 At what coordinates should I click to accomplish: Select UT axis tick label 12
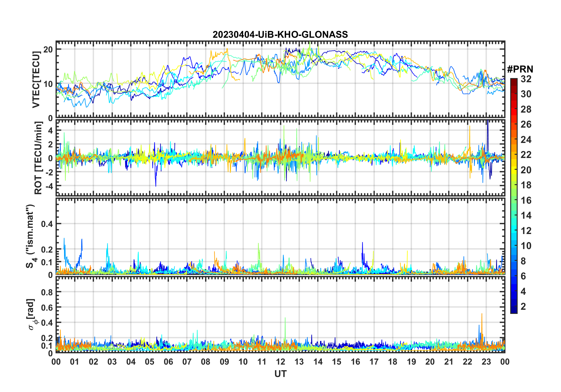(x=280, y=362)
